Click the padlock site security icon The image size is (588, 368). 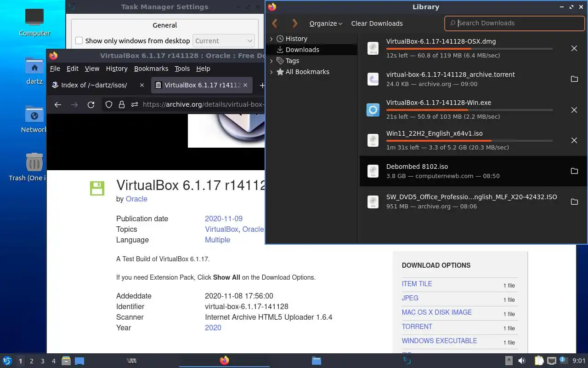tap(122, 104)
